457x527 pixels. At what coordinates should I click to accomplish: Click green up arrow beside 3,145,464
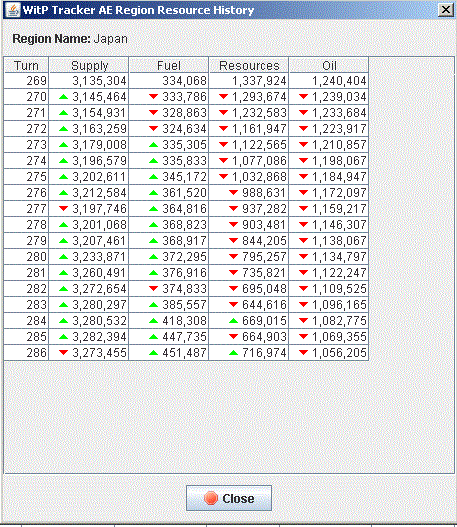(63, 97)
